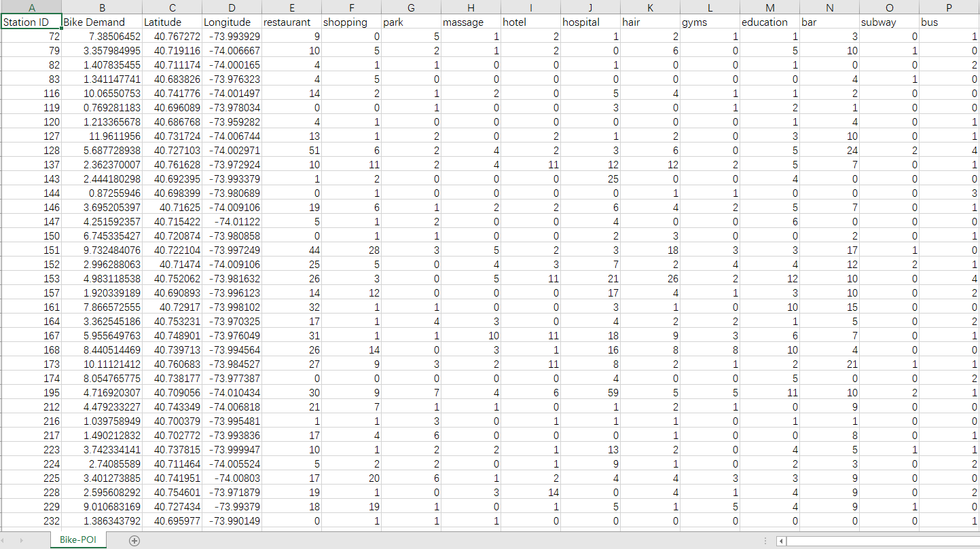Select Longitude cell -73.99379

click(232, 506)
